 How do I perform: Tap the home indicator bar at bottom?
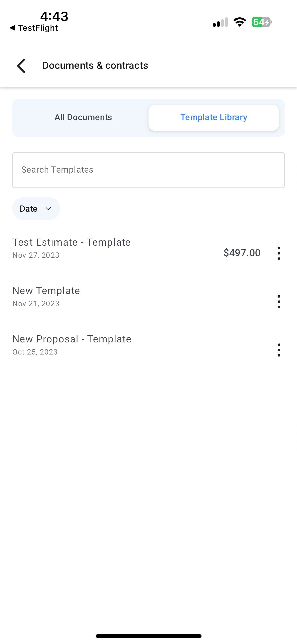148,636
